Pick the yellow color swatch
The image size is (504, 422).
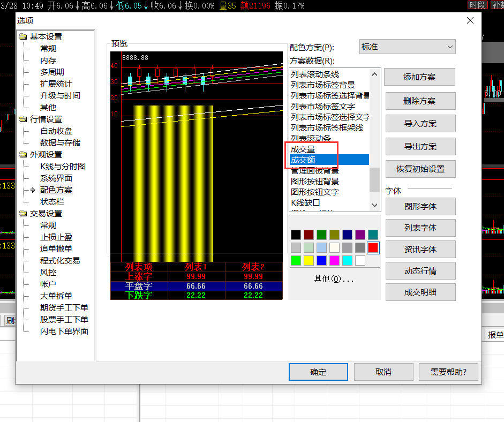tap(309, 261)
